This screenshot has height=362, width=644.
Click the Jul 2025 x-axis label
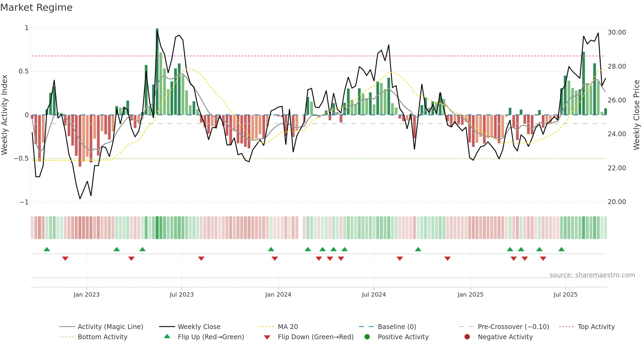click(565, 294)
